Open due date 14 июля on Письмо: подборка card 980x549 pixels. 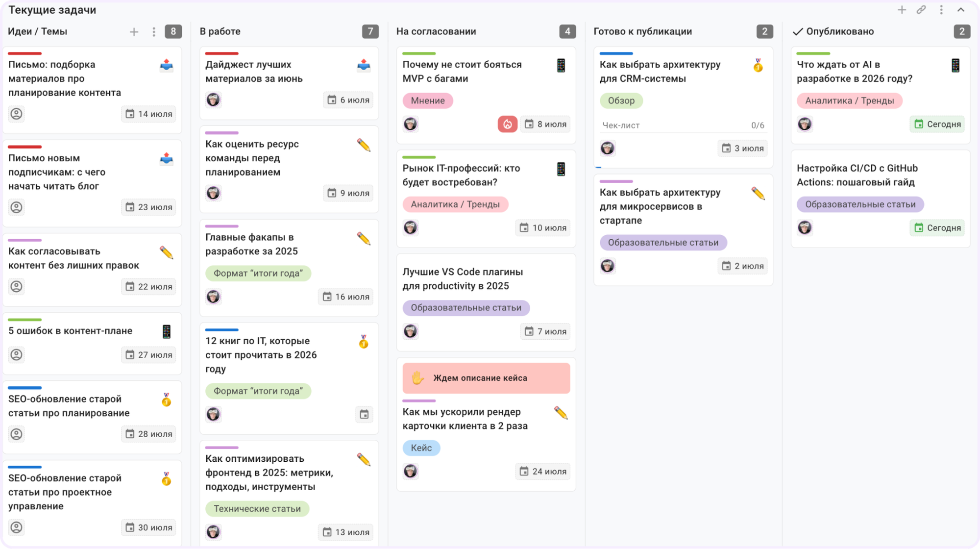[x=149, y=114]
